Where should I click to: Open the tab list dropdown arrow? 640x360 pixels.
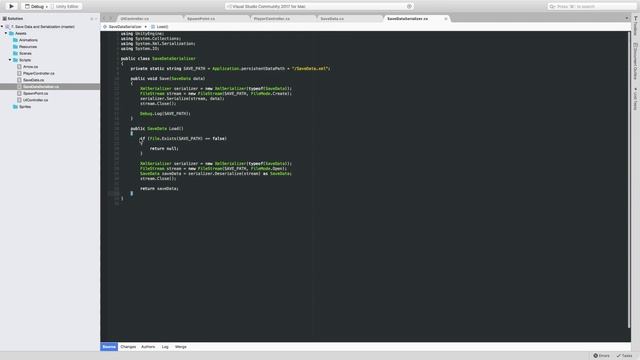click(x=627, y=18)
